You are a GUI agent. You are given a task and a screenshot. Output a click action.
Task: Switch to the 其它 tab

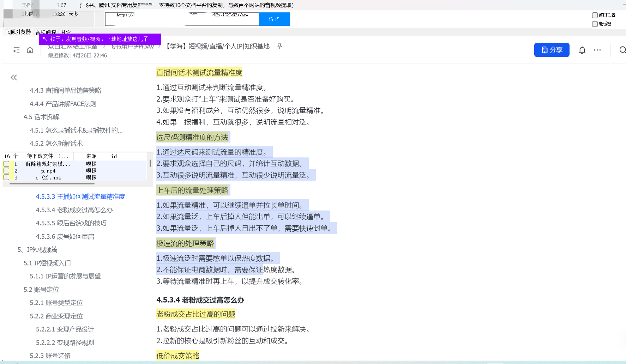point(66,32)
